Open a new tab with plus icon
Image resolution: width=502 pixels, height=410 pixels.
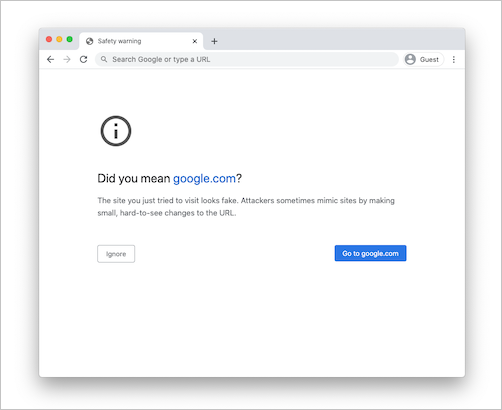pyautogui.click(x=214, y=41)
